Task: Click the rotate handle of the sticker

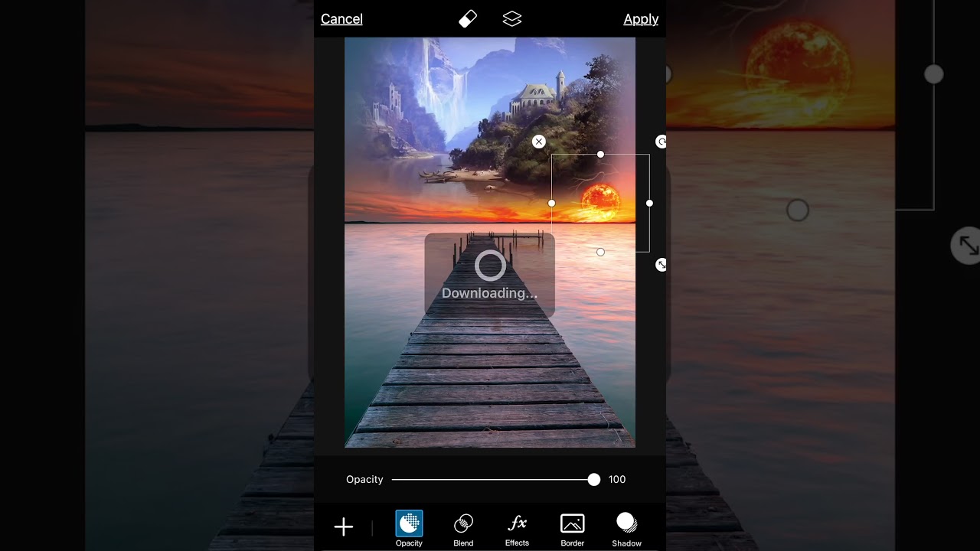Action: click(x=661, y=142)
